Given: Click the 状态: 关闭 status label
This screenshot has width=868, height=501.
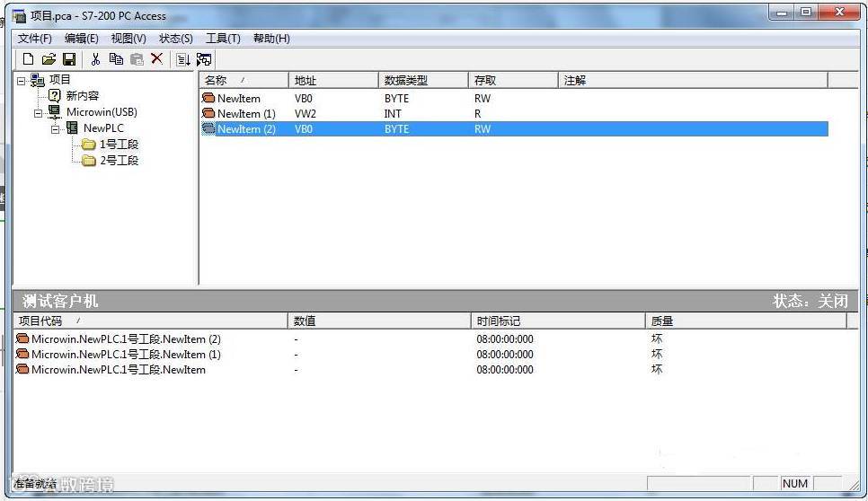Looking at the screenshot, I should [x=810, y=301].
